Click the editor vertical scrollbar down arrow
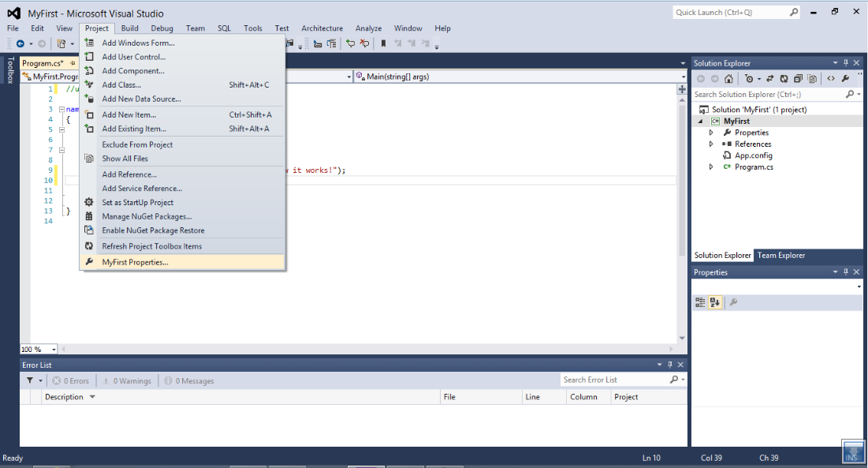 pos(682,338)
